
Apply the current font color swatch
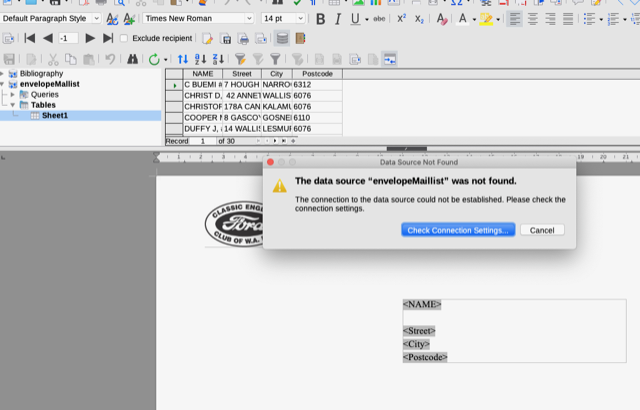tap(462, 19)
